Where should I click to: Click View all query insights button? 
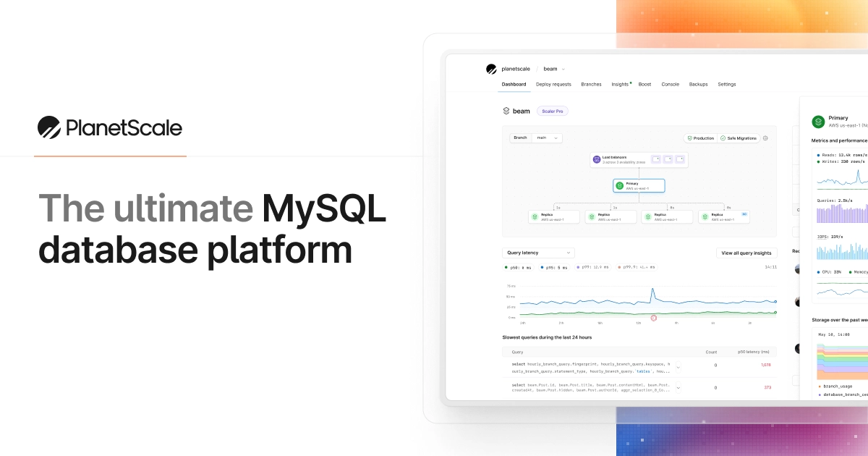pos(746,253)
